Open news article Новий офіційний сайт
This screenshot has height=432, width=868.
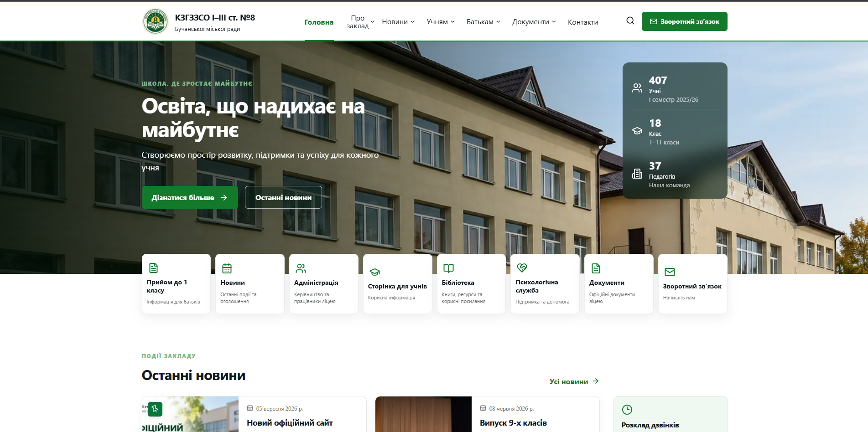point(290,423)
